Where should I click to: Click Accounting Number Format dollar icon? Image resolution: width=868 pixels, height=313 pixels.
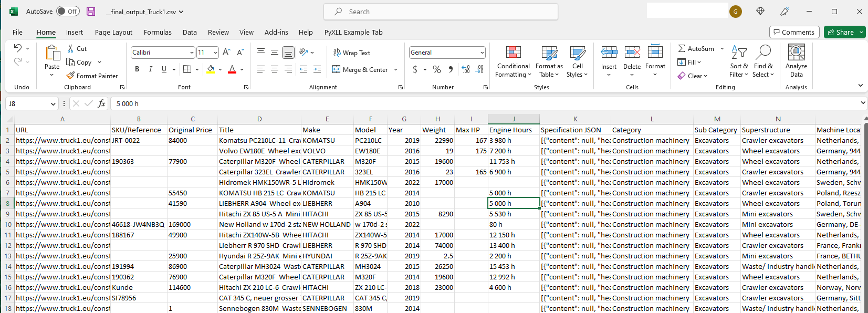tap(415, 69)
